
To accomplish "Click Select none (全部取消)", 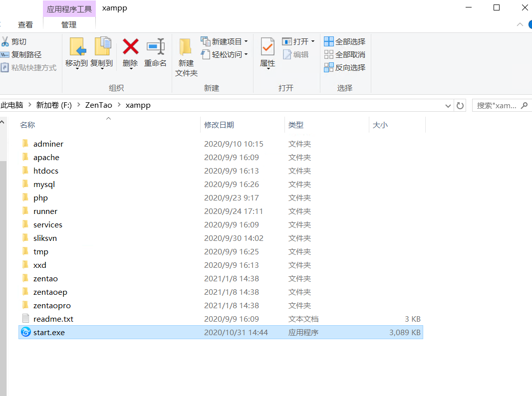I will tap(345, 54).
